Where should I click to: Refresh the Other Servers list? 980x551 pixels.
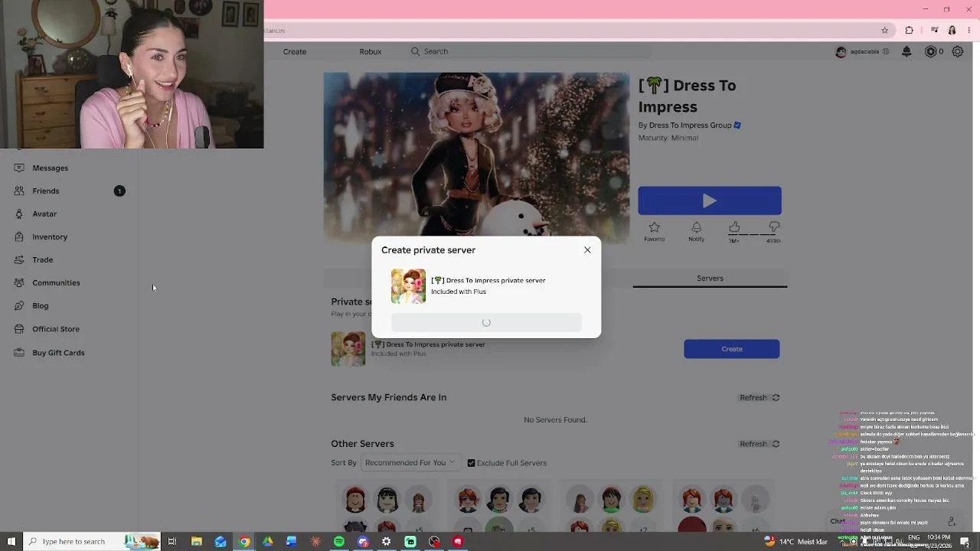click(759, 444)
